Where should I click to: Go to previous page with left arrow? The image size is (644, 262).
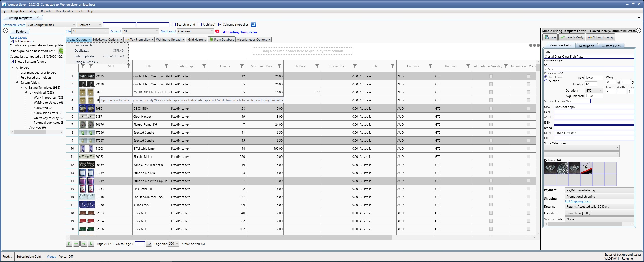tap(76, 244)
